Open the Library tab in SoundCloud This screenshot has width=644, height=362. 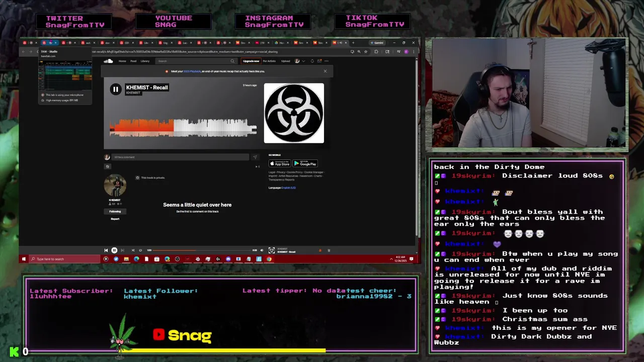[145, 61]
